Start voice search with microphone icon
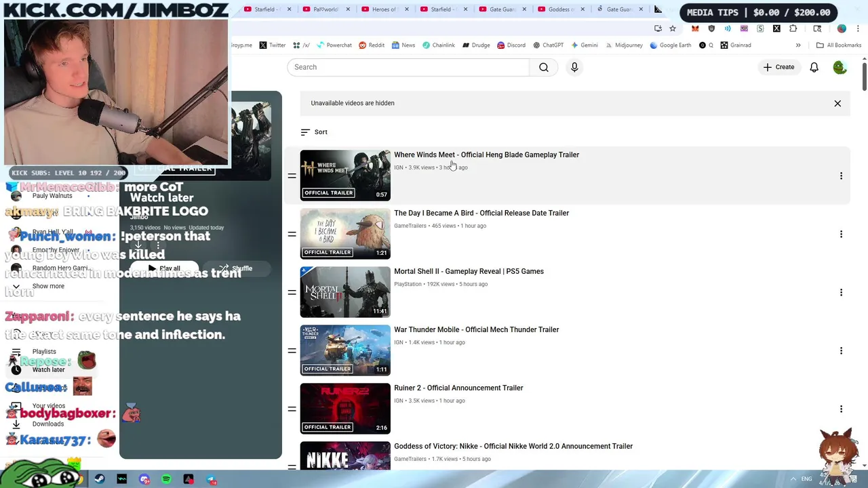This screenshot has height=488, width=868. tap(574, 67)
